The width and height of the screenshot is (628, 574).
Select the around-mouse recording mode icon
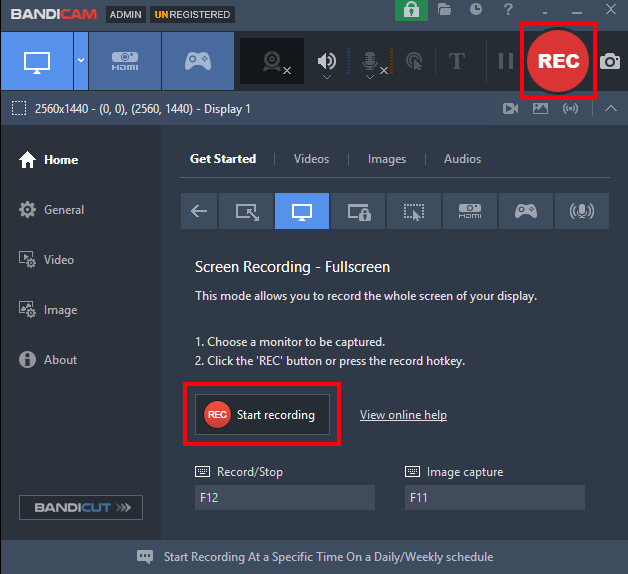[414, 211]
